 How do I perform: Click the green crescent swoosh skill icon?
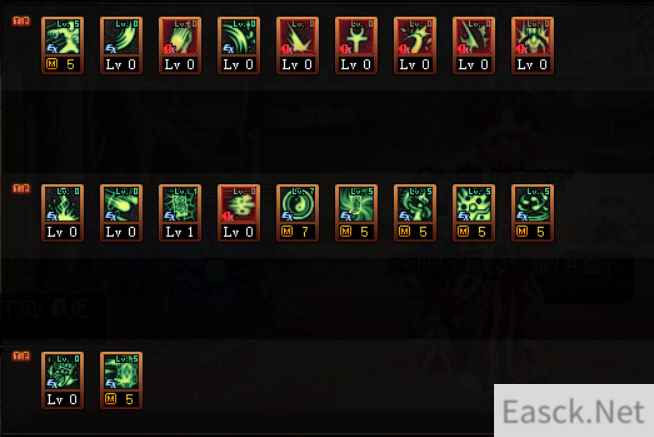pos(121,45)
